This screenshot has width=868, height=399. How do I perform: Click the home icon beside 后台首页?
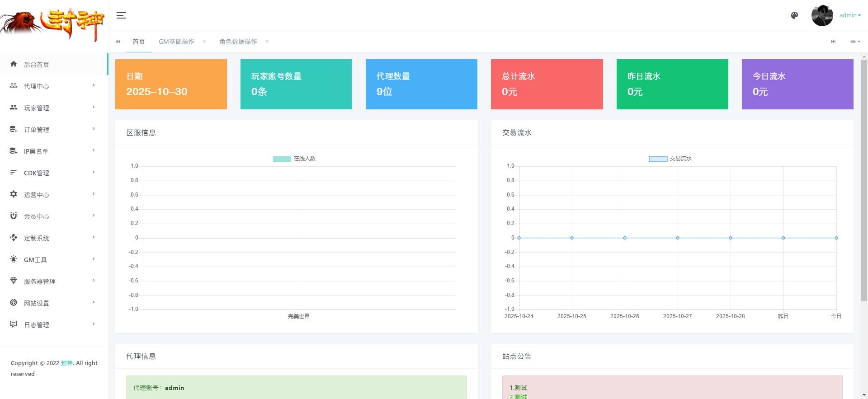14,64
